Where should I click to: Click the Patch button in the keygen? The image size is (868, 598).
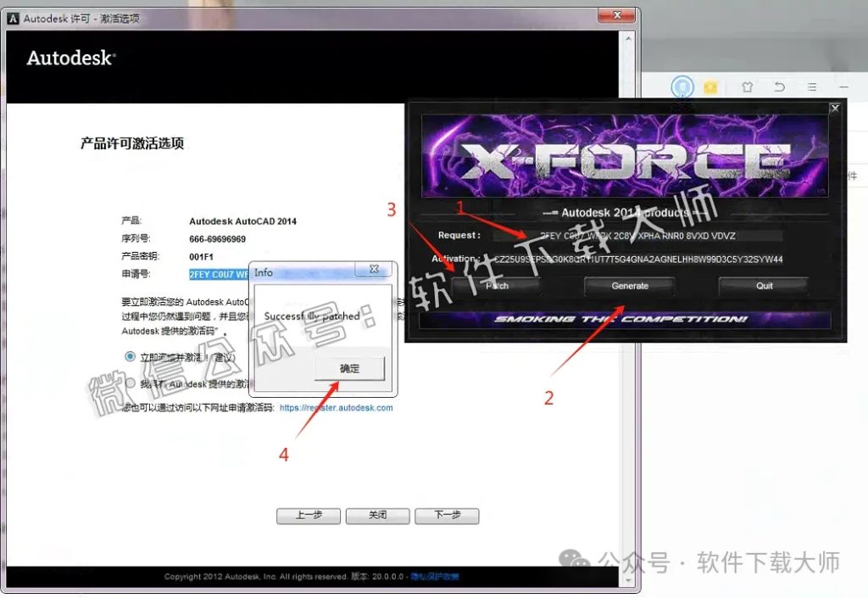point(496,286)
